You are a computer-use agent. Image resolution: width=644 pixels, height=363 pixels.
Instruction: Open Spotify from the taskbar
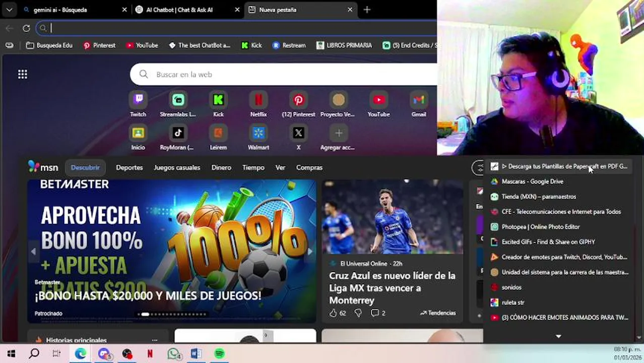click(x=219, y=354)
